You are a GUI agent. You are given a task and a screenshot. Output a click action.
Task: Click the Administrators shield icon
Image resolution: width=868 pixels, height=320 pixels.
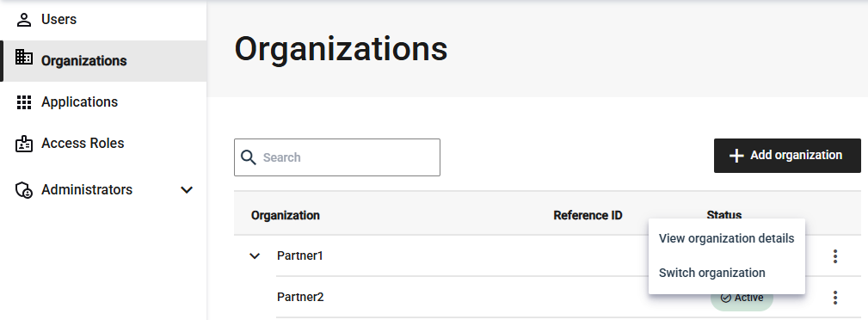24,190
